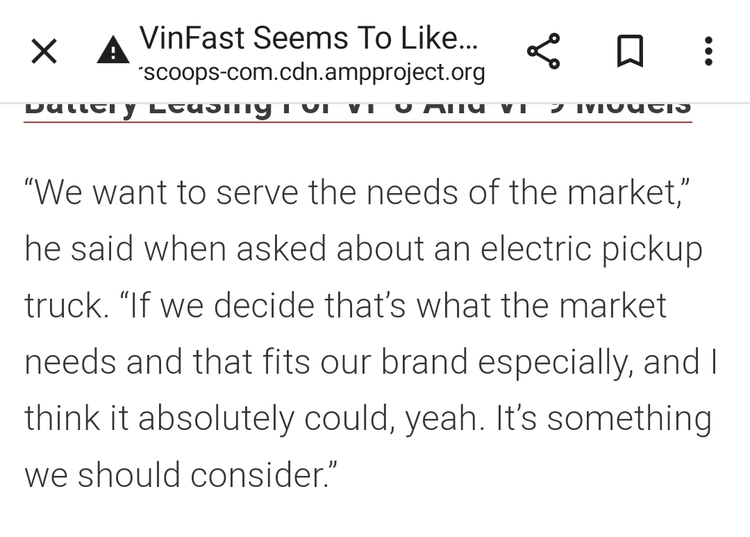Screen dimensions: 750x537
Task: Click the line "We want to serve the needs"
Action: (x=357, y=193)
